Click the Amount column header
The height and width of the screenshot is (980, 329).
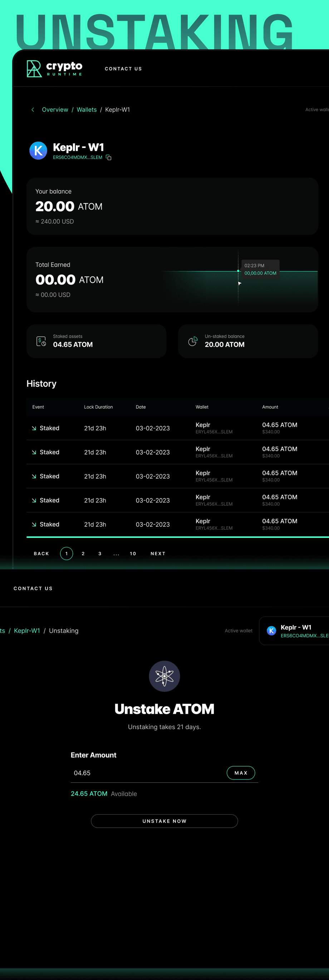pyautogui.click(x=270, y=407)
